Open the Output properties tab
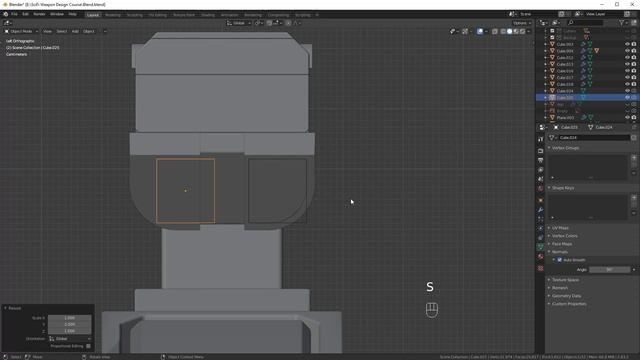 tap(540, 160)
